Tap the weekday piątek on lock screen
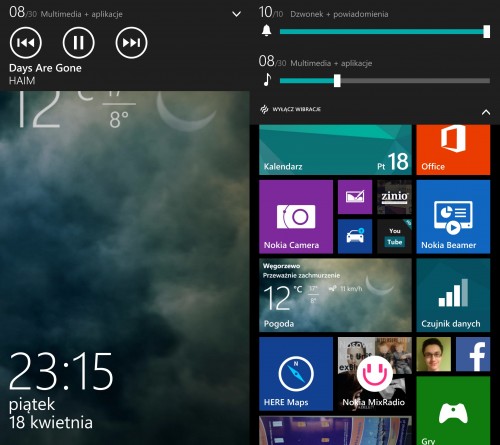500x445 pixels. coord(32,405)
